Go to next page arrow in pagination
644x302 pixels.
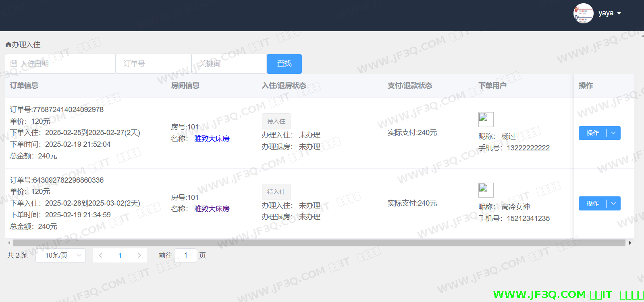(139, 255)
